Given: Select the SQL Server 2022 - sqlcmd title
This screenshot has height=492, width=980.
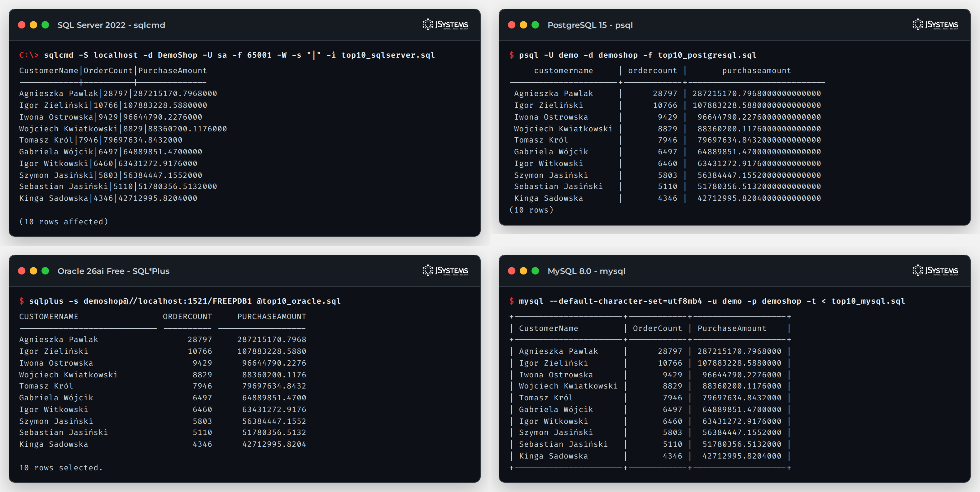Looking at the screenshot, I should [111, 25].
